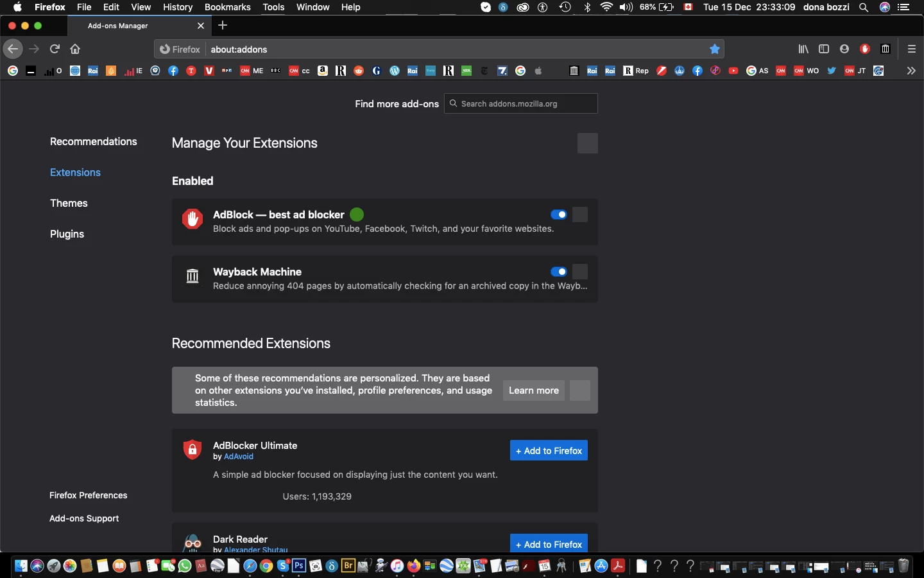Viewport: 924px width, 578px height.
Task: Open the New York Times bookmark
Action: (x=484, y=71)
